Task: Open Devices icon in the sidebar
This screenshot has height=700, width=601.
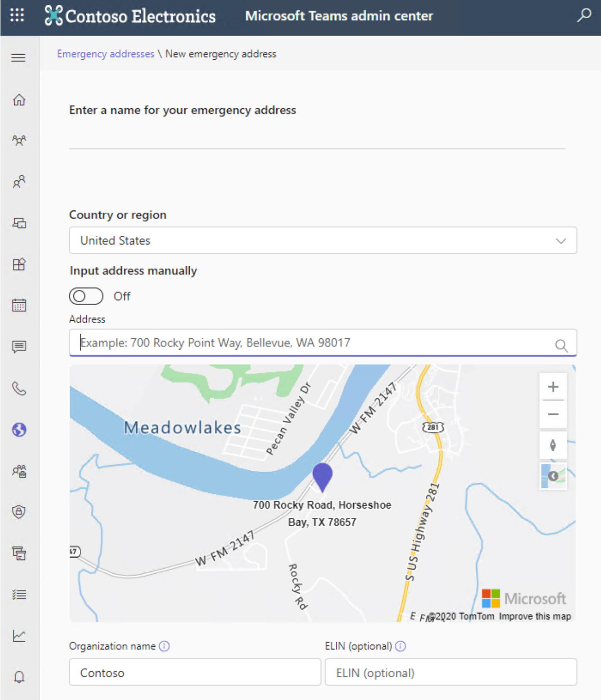Action: coord(19,223)
